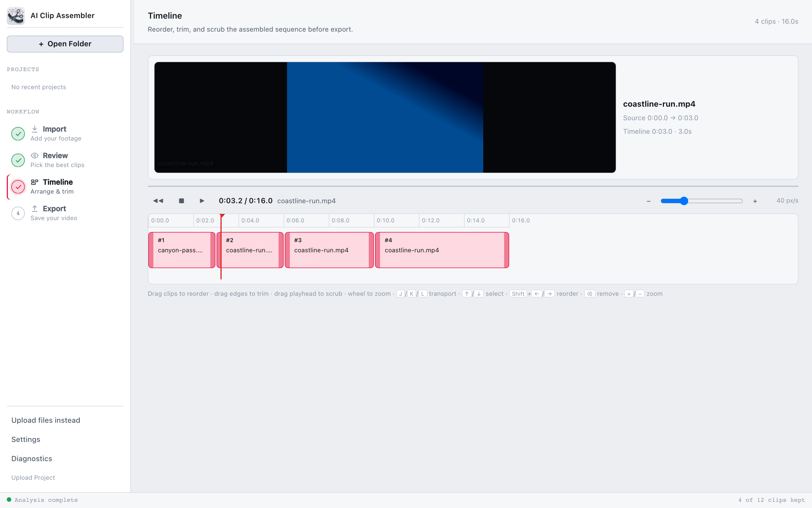The height and width of the screenshot is (508, 812).
Task: Click the "Source 0:00.0 → 0:03.0" text
Action: [x=660, y=118]
